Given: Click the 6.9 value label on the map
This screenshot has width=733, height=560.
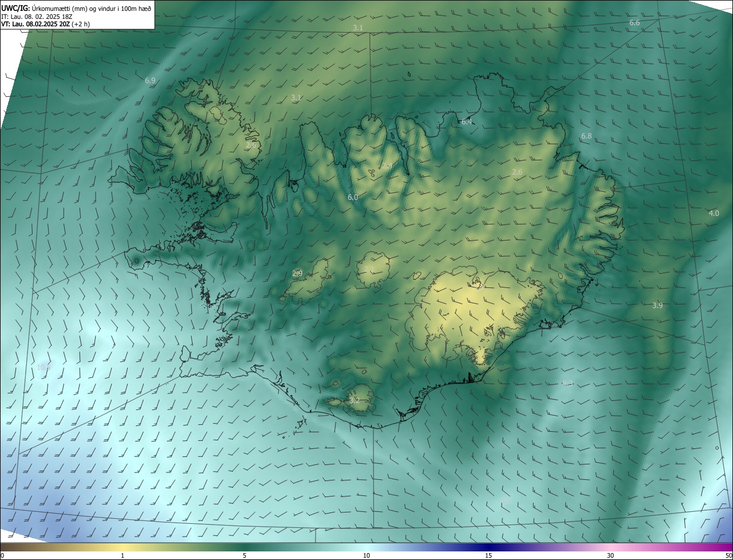Looking at the screenshot, I should (x=150, y=81).
